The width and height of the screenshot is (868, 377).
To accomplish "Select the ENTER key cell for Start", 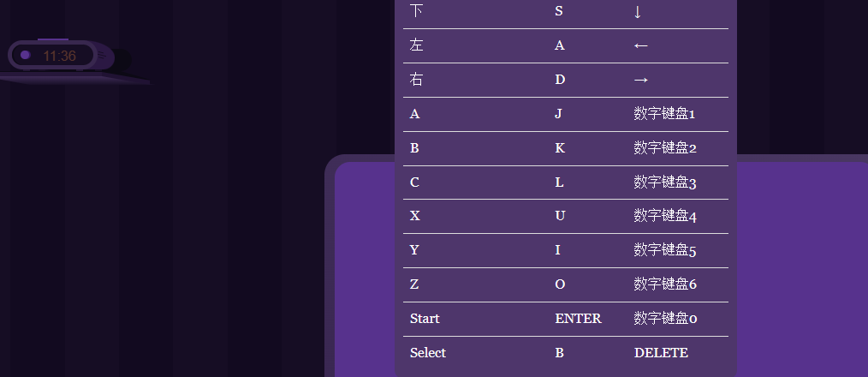I will click(x=578, y=319).
